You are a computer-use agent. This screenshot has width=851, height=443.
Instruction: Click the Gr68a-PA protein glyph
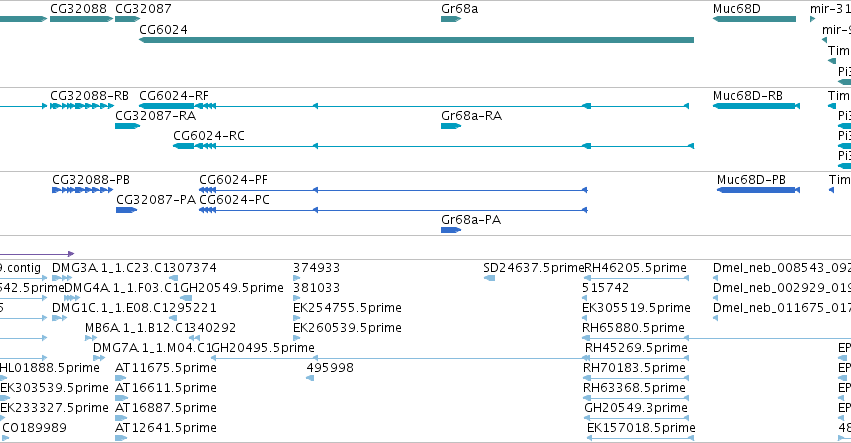point(451,230)
